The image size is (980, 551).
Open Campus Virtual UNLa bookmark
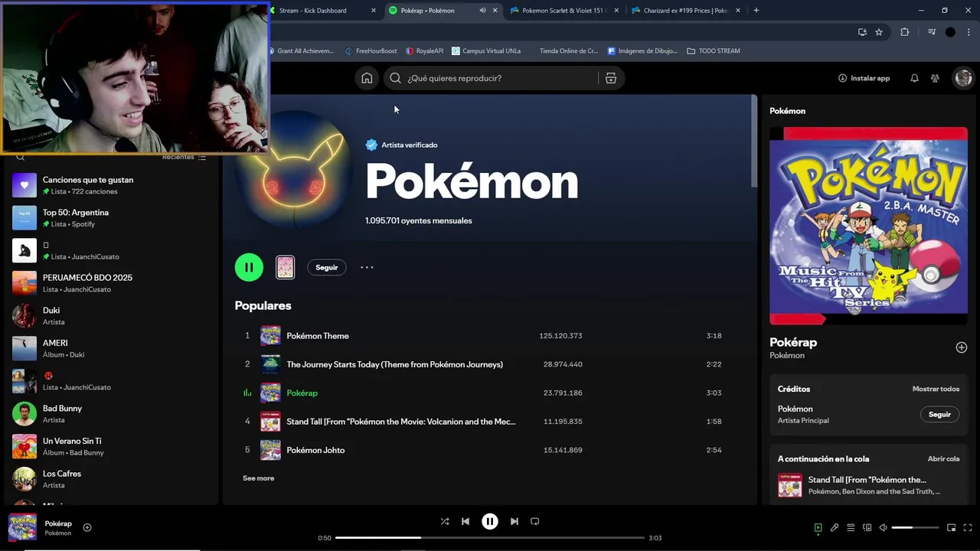[486, 51]
